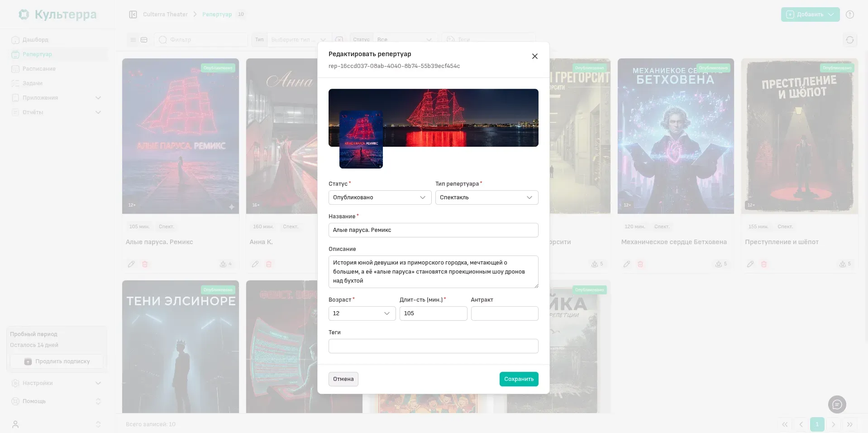Edit the Механическое сердце Бетховена card
Viewport: 868px width, 433px height.
point(627,264)
